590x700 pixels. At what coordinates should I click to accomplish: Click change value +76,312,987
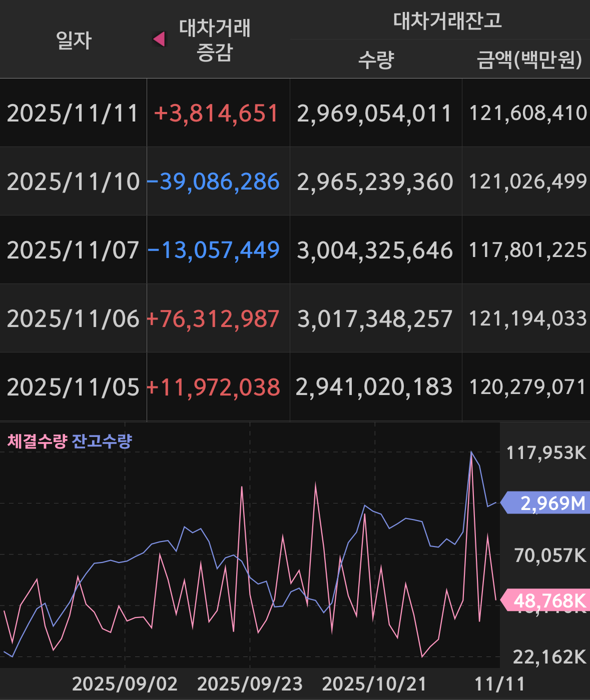(x=213, y=319)
